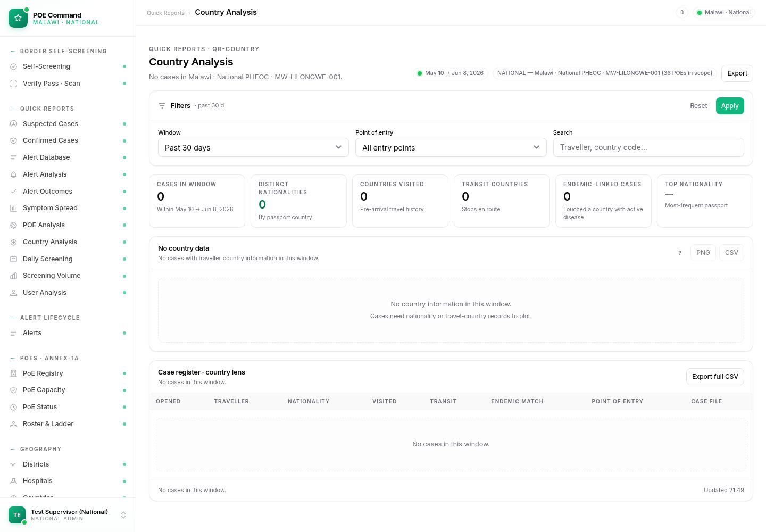This screenshot has width=766, height=532.
Task: Collapse the Quick Reports sidebar section
Action: [x=42, y=109]
